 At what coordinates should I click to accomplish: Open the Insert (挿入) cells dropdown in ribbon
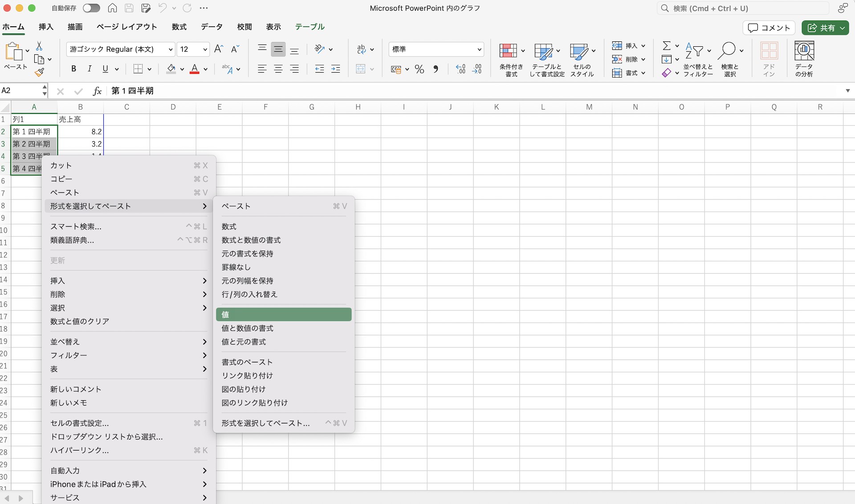click(x=628, y=46)
